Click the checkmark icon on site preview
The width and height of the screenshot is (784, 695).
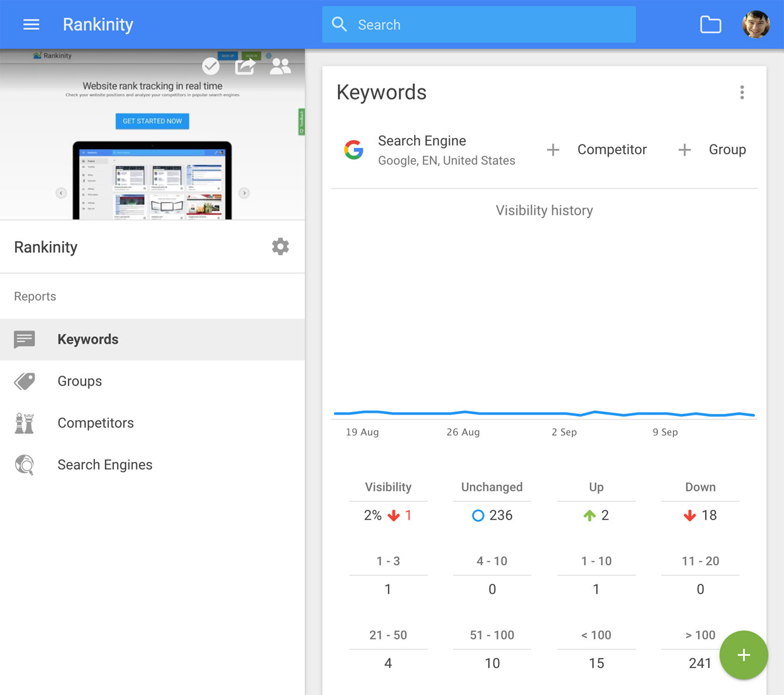211,66
